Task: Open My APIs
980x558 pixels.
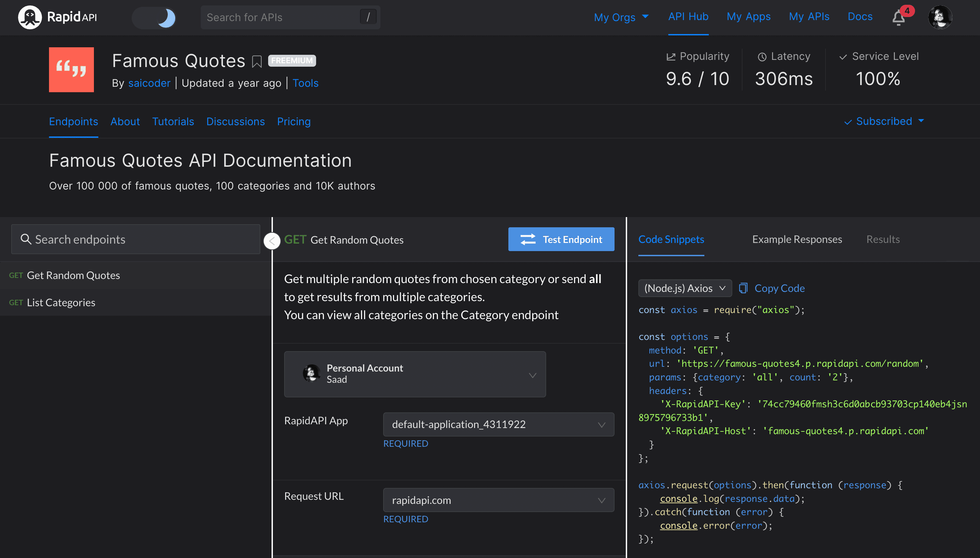Action: coord(809,16)
